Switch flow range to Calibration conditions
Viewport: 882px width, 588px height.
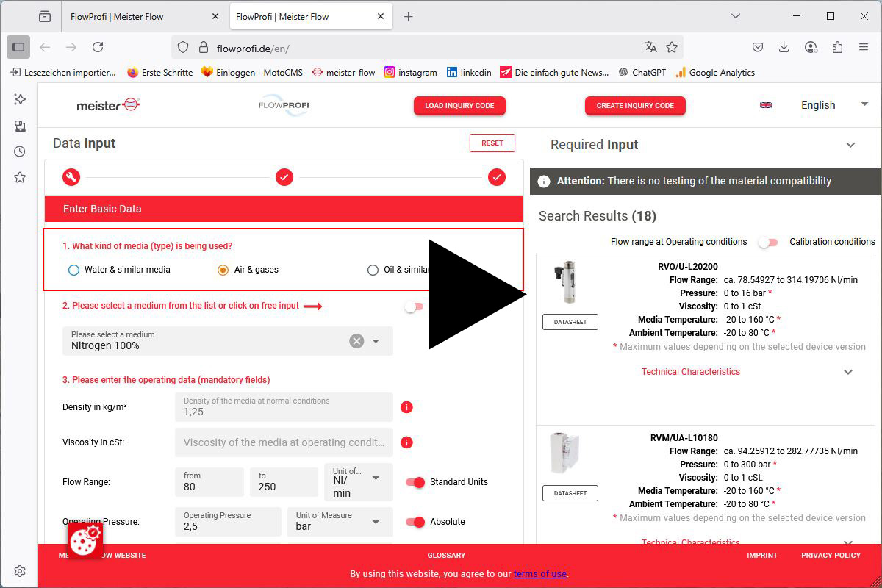tap(768, 242)
